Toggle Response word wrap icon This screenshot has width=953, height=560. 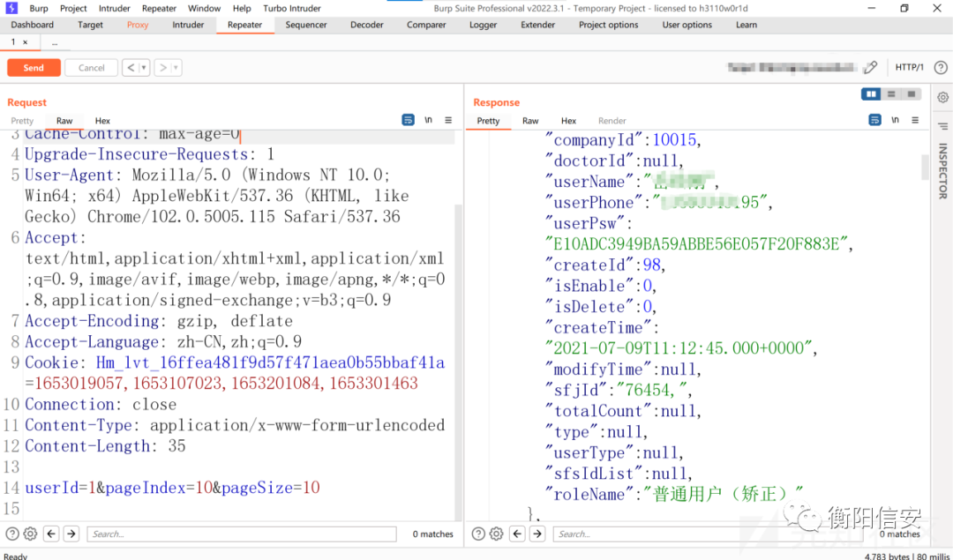(874, 120)
